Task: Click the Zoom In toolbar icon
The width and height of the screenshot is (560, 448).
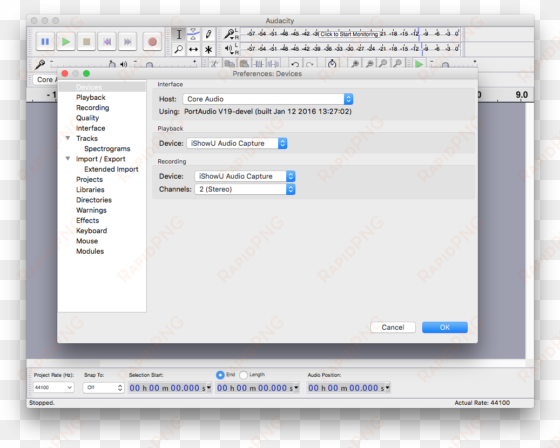Action: pyautogui.click(x=355, y=64)
